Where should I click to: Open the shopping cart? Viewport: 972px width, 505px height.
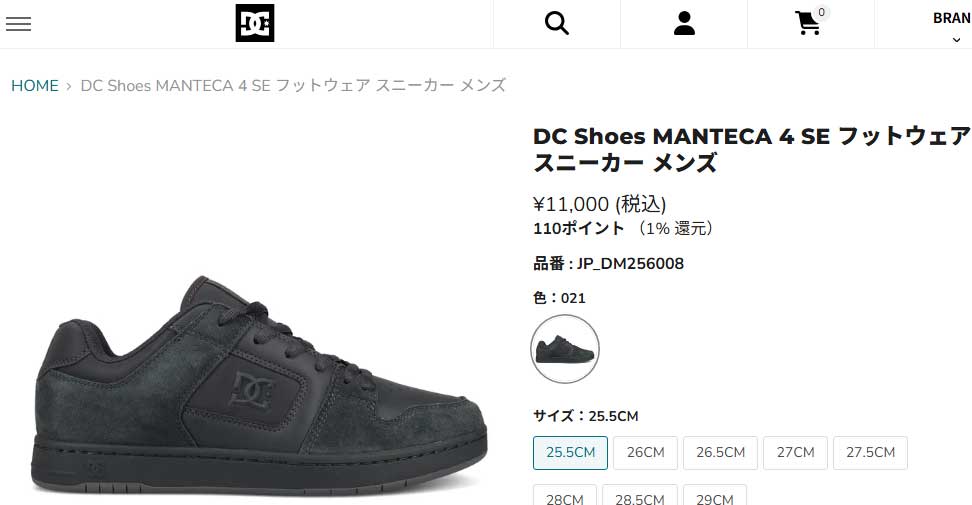click(808, 24)
